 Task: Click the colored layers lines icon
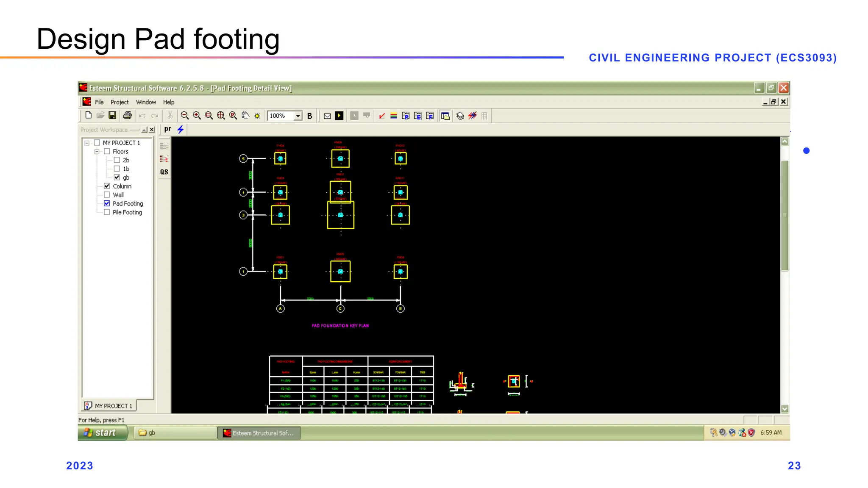pos(394,116)
